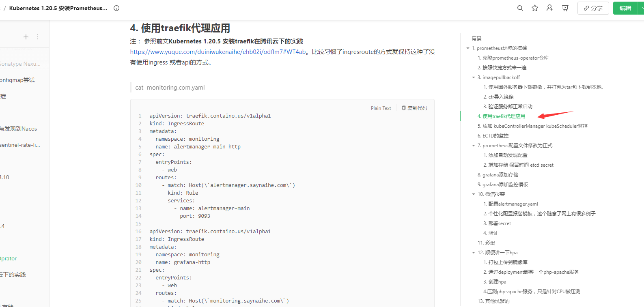Screen dimensions: 644x307
Task: Collapse the 1. prometheus环境的搭建 outline section
Action: 468,48
